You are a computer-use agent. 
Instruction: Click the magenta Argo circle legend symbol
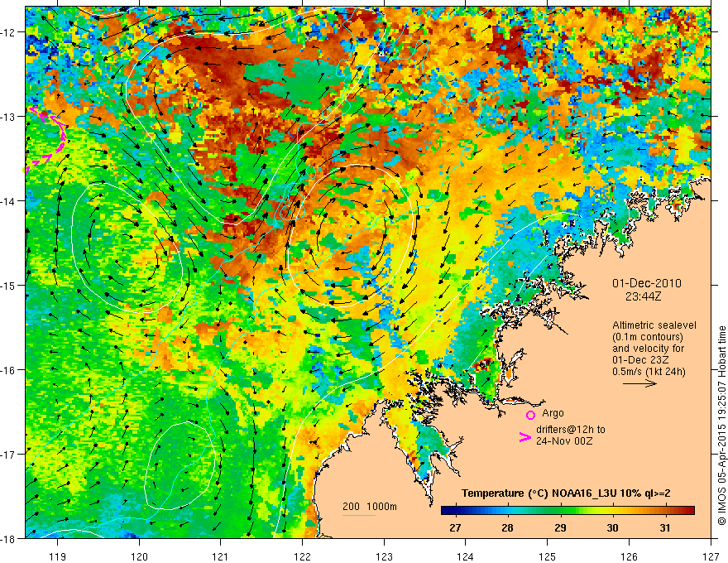pyautogui.click(x=530, y=415)
